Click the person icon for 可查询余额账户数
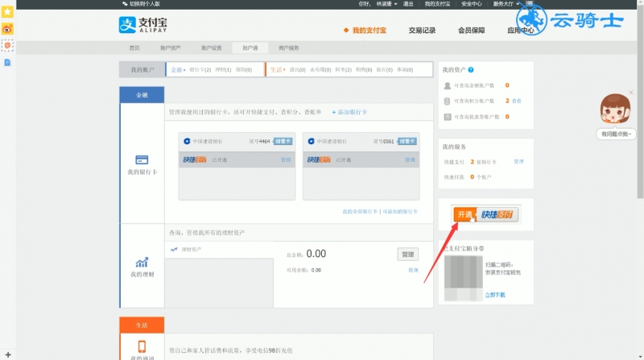This screenshot has height=360, width=644. click(448, 85)
